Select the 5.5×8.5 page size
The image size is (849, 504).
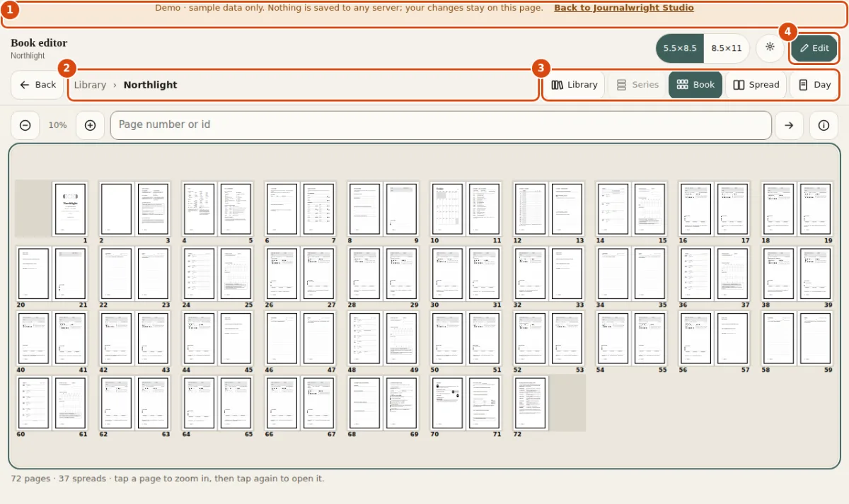(x=680, y=48)
